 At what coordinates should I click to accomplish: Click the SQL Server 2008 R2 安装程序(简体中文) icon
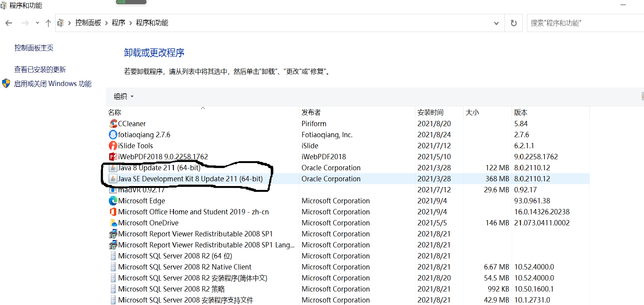pyautogui.click(x=113, y=278)
